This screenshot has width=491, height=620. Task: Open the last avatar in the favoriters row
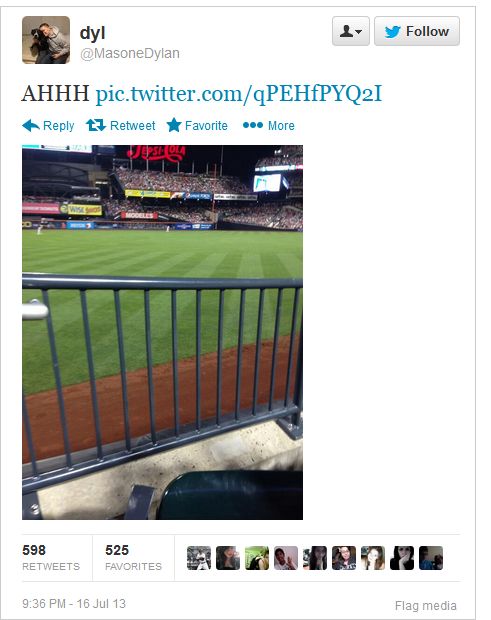(431, 558)
